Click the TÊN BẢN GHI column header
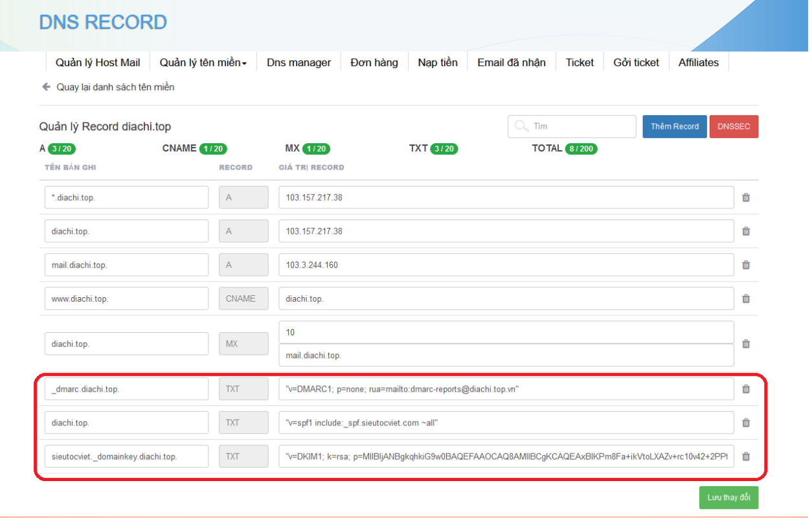This screenshot has height=518, width=812. (70, 167)
